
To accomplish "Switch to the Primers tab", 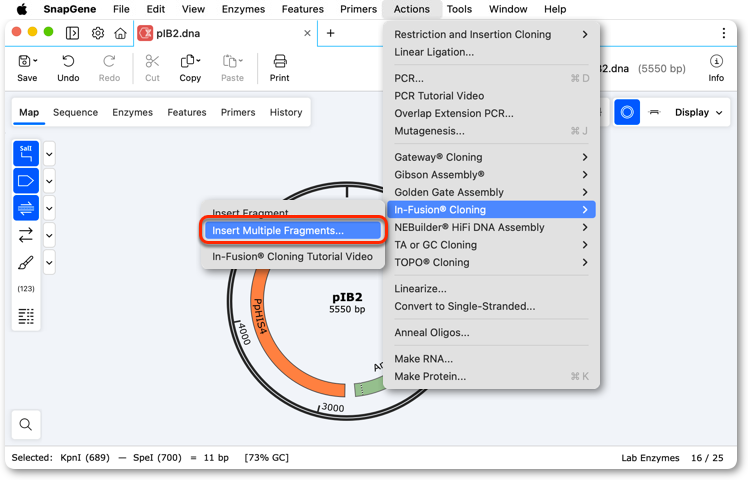I will [x=238, y=112].
